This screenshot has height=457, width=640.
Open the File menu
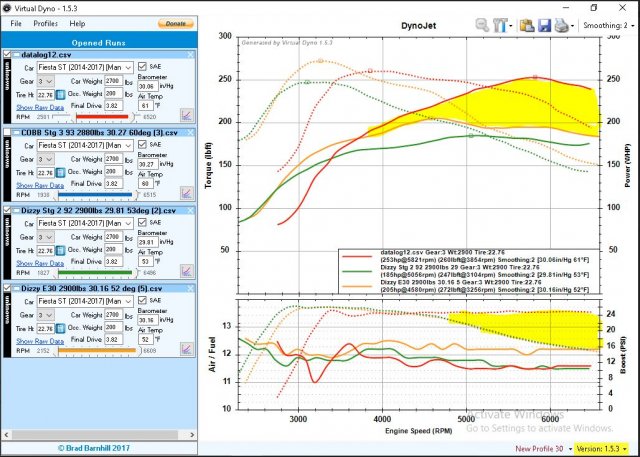point(16,24)
